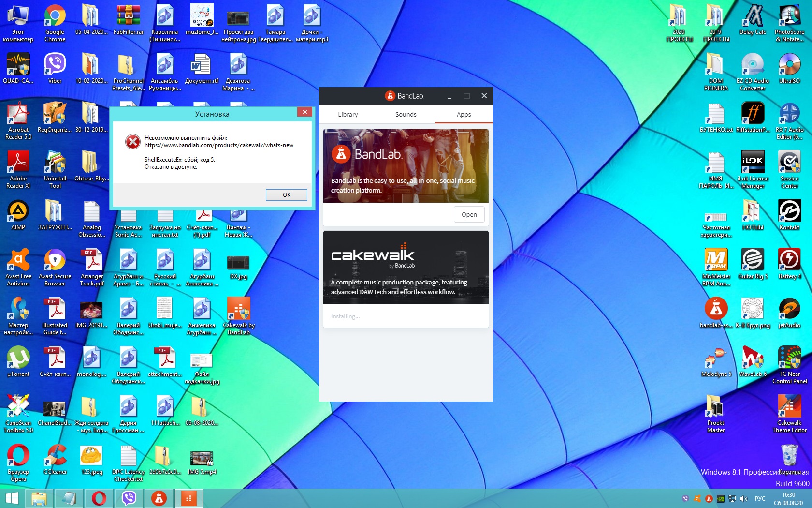Select the Cakewalk Theme Editor icon
812x508 pixels.
click(790, 414)
